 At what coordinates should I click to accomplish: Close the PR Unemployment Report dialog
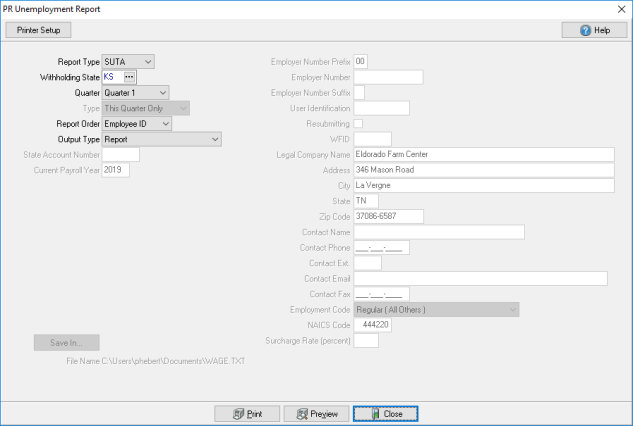[x=384, y=413]
